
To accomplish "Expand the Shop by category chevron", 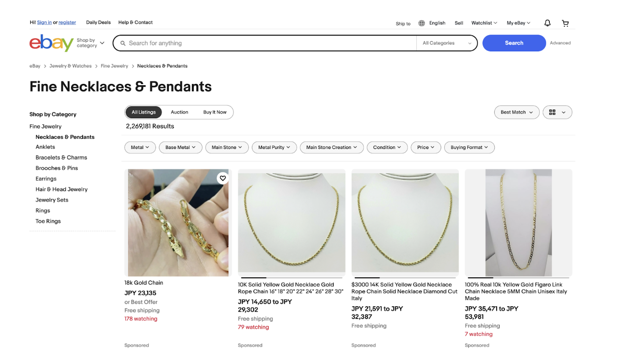I will point(102,43).
